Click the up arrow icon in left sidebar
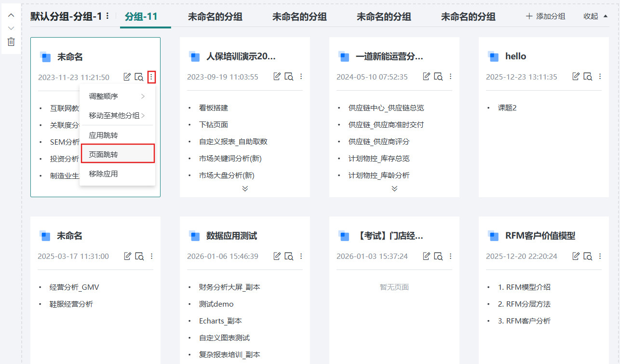620x364 pixels. [x=11, y=15]
